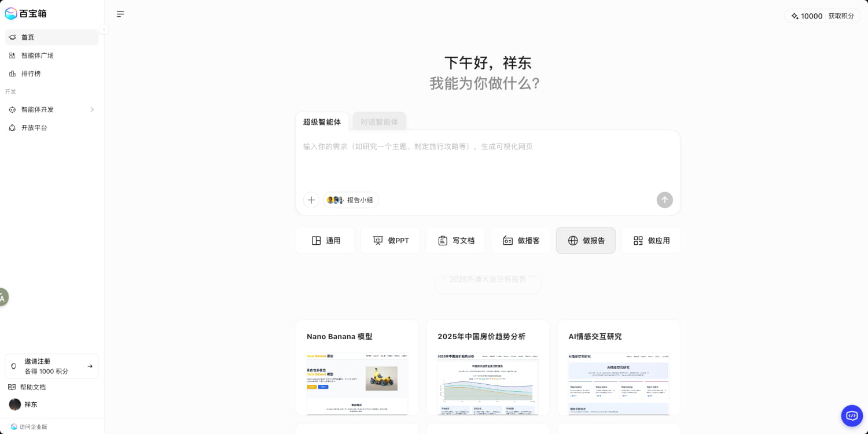
Task: Click the 智能体开发 robot icon
Action: [12, 109]
